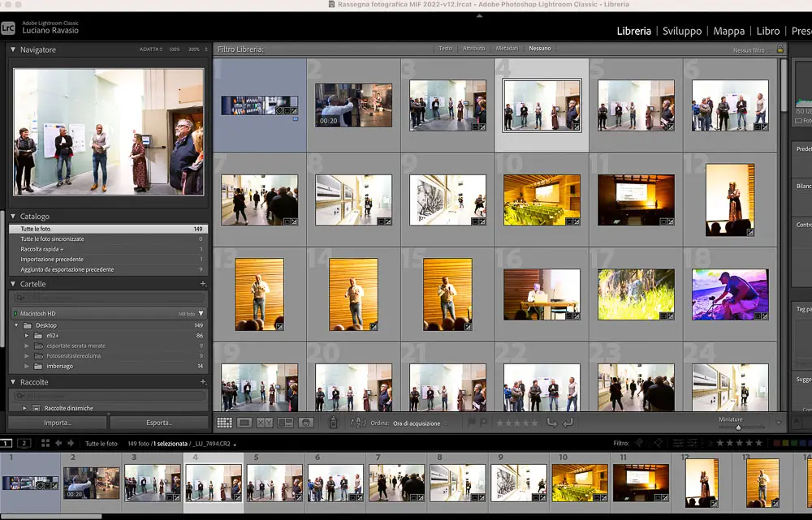Choose Attributo library filter
Screen dimensions: 812x520
tap(474, 48)
